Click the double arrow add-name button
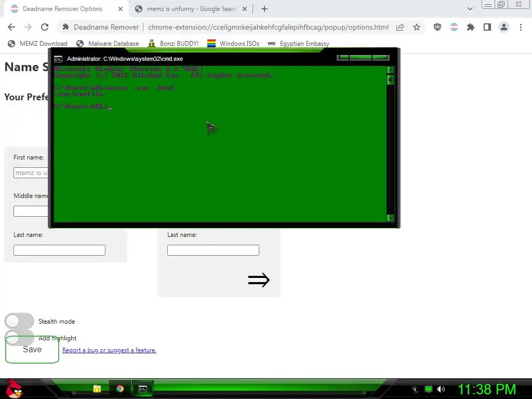 (259, 280)
